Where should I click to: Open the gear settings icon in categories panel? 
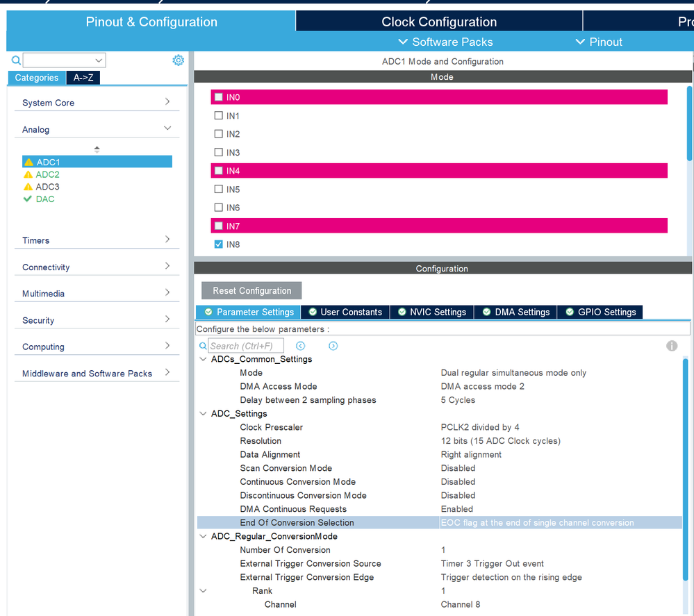pos(178,60)
